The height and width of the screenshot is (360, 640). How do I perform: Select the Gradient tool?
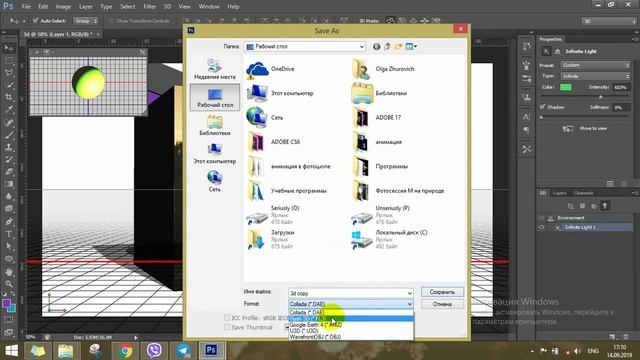tap(9, 184)
